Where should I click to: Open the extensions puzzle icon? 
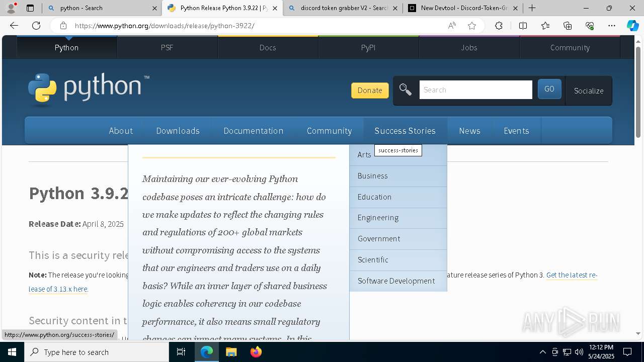click(x=499, y=26)
